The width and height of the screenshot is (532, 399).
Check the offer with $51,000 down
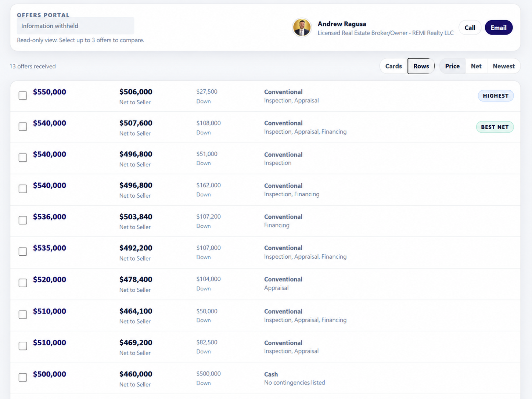[23, 158]
